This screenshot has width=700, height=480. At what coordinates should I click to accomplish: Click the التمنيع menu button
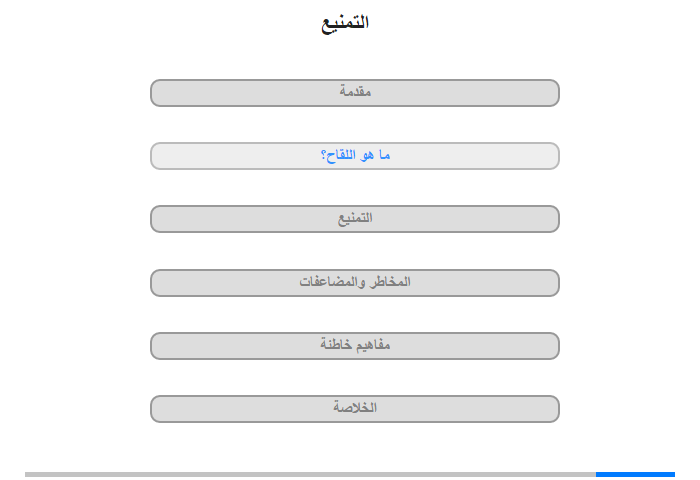354,219
